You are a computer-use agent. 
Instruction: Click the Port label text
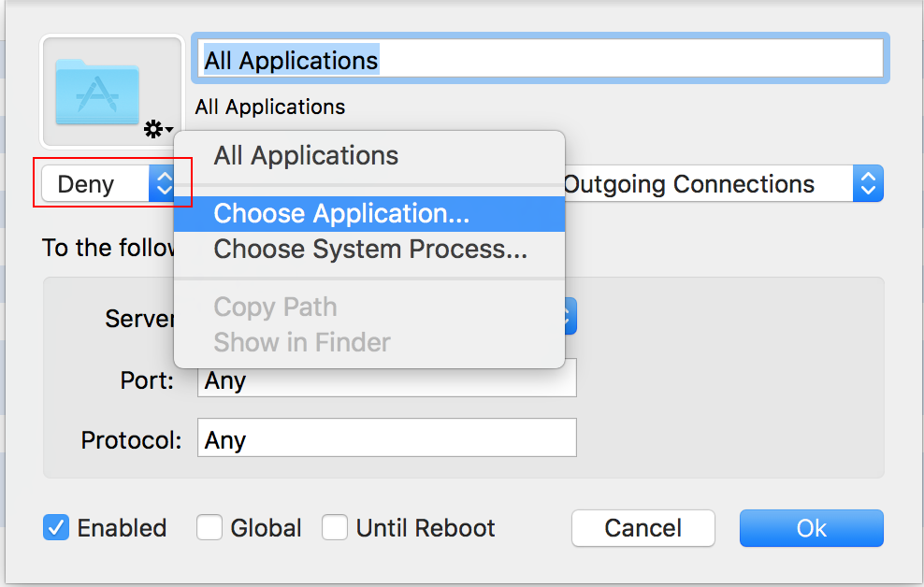pos(147,380)
